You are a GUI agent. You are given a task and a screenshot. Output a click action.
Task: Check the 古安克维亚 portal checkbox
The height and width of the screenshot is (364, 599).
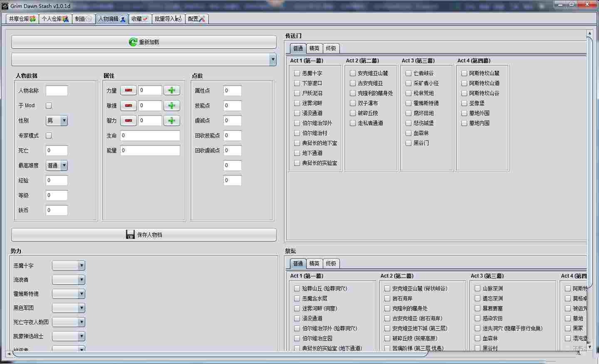point(353,83)
